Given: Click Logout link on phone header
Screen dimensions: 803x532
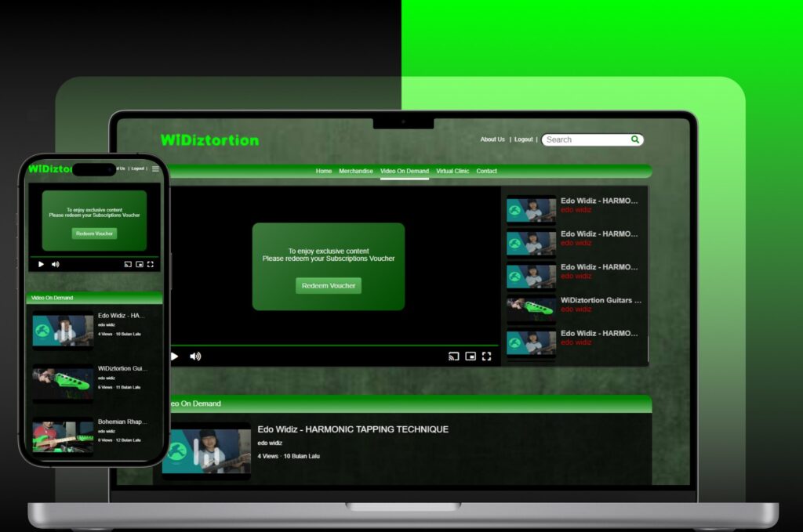Looking at the screenshot, I should [137, 168].
